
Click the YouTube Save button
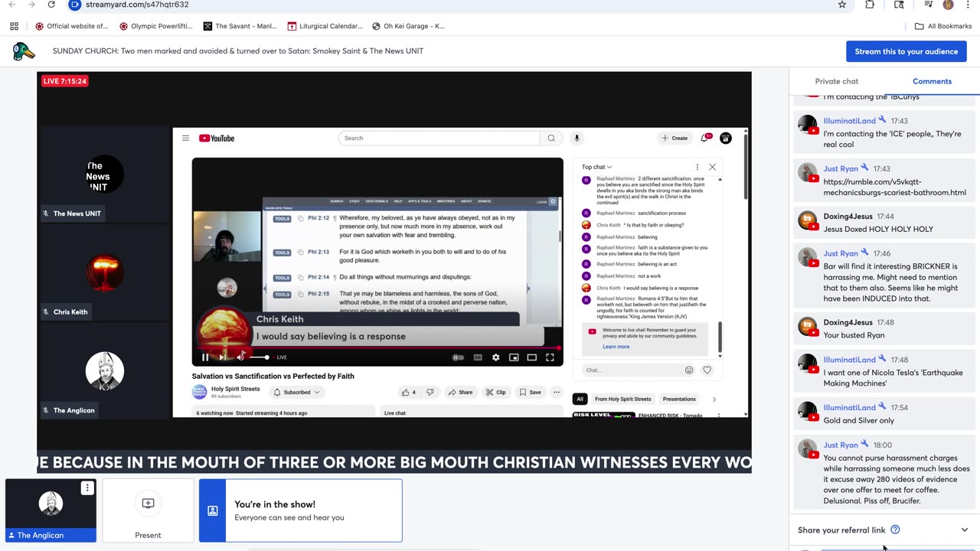click(x=530, y=393)
